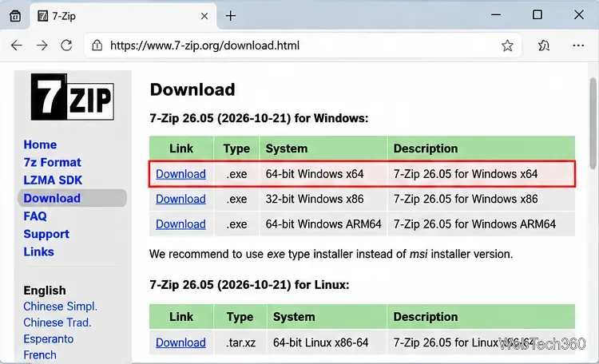Download 64-bit Windows ARM64 installer

tap(180, 224)
